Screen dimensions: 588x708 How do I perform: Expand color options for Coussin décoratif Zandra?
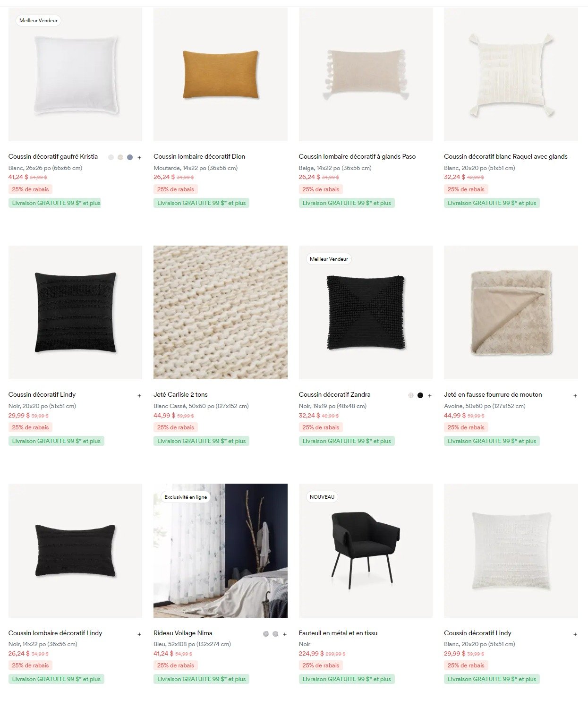[x=430, y=396]
